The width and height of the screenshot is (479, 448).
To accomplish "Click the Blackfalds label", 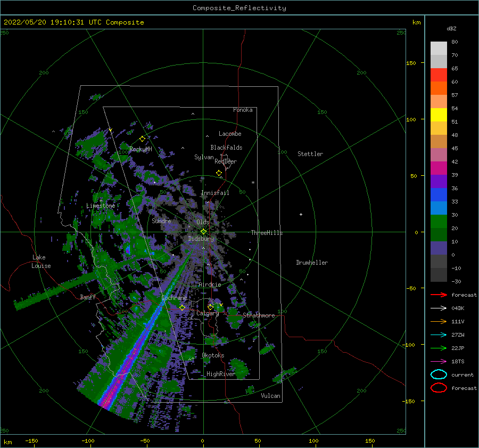I will pyautogui.click(x=226, y=148).
